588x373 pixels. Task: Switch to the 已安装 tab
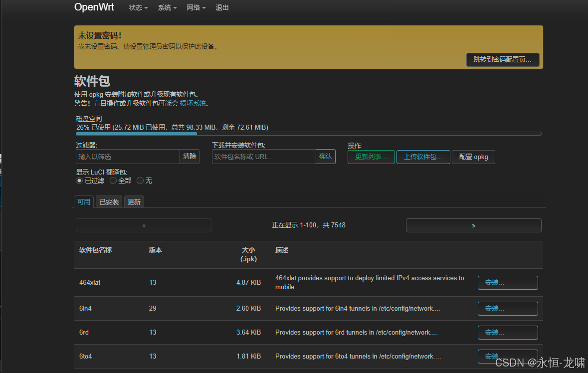[x=109, y=201]
